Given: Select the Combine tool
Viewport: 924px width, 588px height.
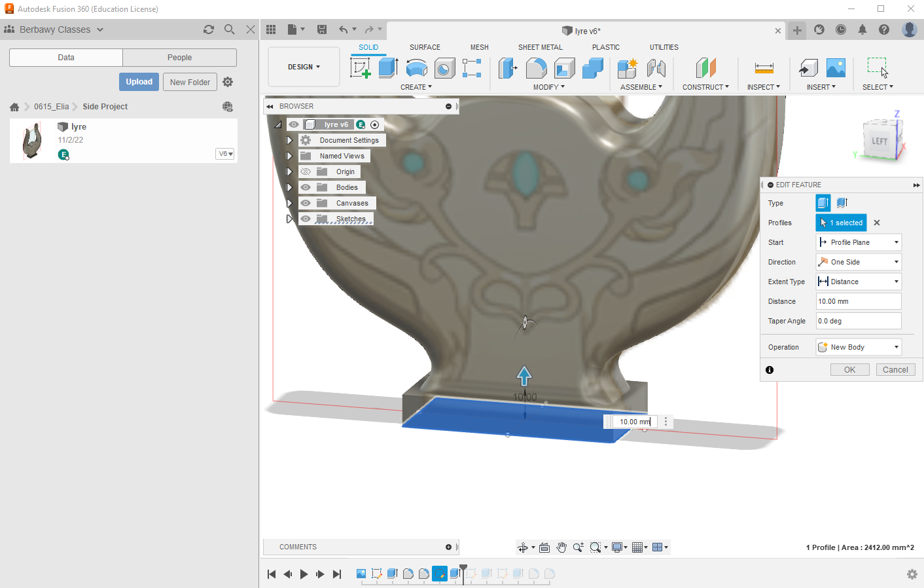Looking at the screenshot, I should point(593,68).
